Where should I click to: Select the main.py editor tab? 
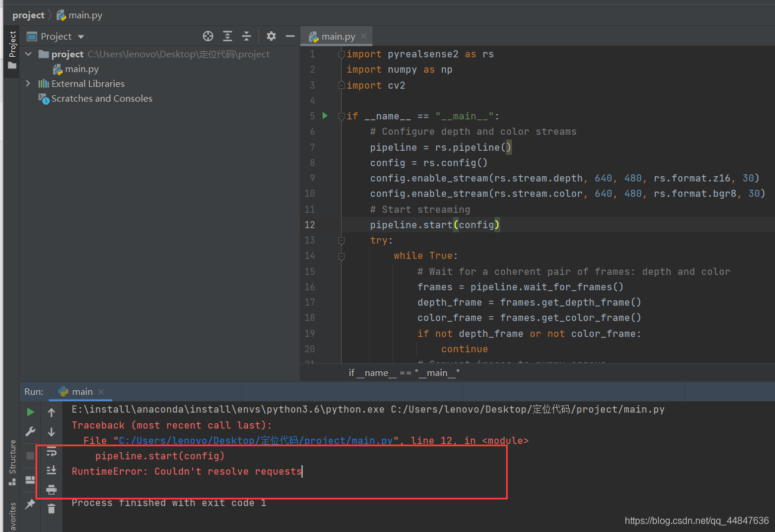[x=334, y=36]
